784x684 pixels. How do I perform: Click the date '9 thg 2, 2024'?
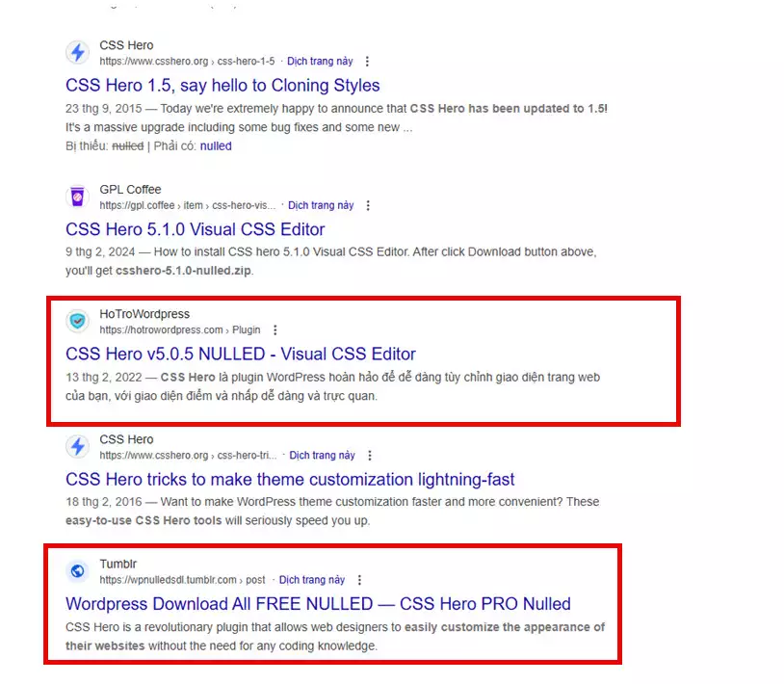pos(100,251)
